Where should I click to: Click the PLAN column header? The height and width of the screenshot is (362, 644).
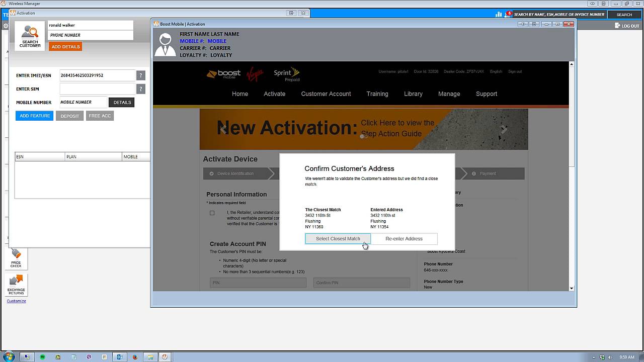(x=94, y=157)
